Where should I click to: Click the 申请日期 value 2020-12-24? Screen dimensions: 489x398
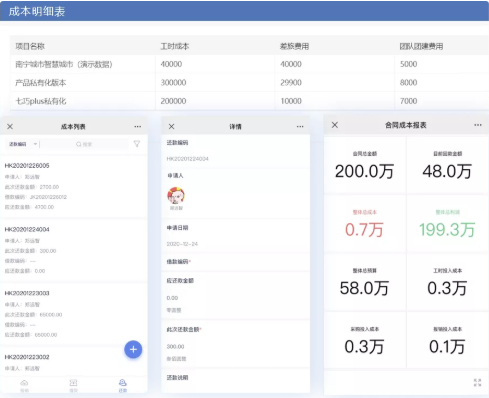pos(182,244)
